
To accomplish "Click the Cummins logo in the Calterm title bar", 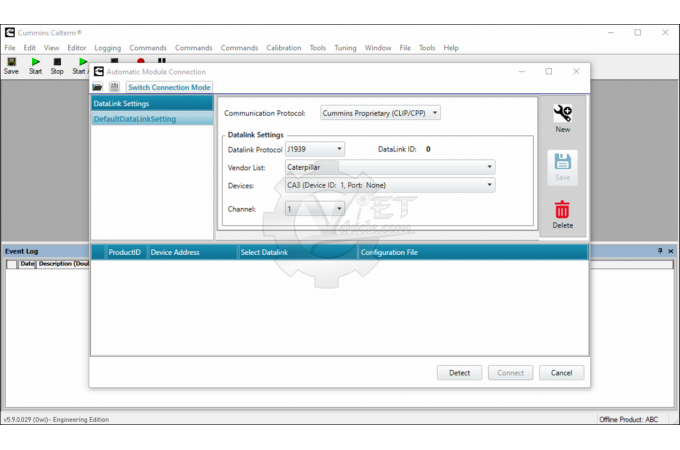I will click(10, 33).
